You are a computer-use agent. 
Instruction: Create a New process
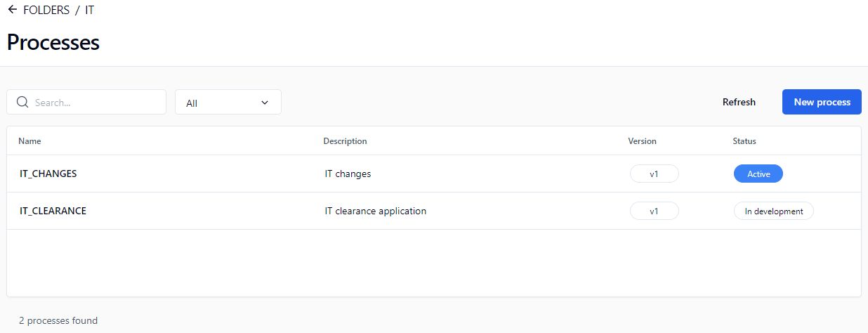coord(822,102)
